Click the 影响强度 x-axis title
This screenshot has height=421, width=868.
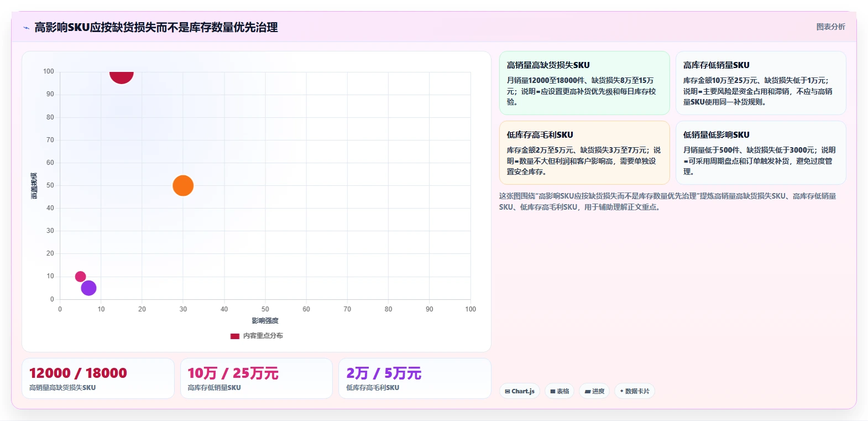(x=265, y=321)
